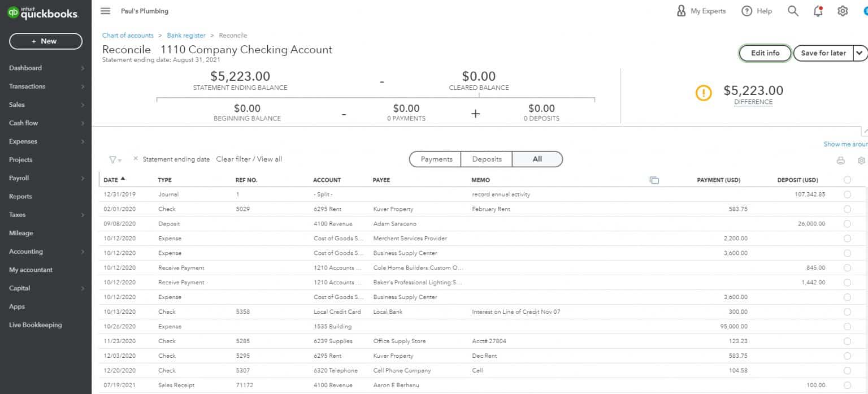Expand the Save for later dropdown arrow

[860, 53]
